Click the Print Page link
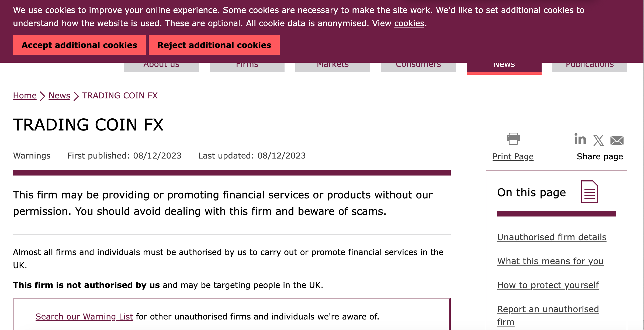Image resolution: width=644 pixels, height=330 pixels. [513, 157]
